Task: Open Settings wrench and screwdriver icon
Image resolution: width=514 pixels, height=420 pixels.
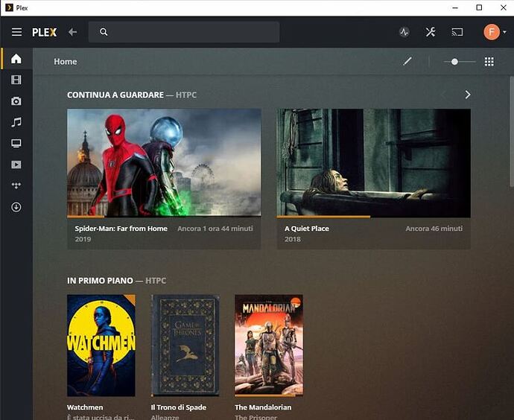Action: (431, 32)
